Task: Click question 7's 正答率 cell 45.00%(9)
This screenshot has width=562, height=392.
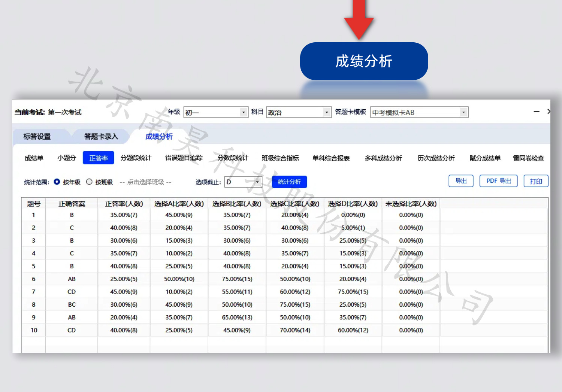Action: point(124,292)
